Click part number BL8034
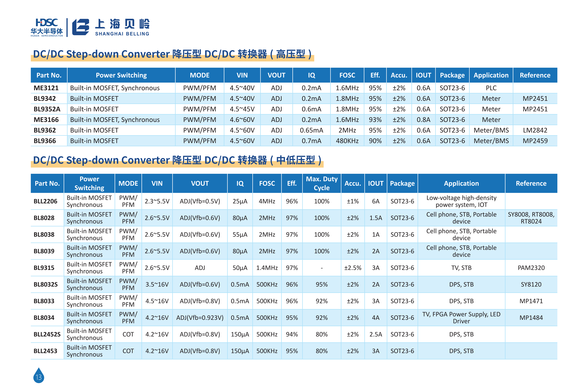This screenshot has height=392, width=588. coord(44,318)
